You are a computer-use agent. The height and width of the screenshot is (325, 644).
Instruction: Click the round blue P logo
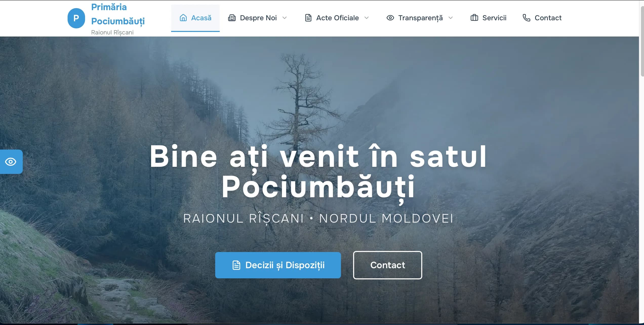point(76,18)
